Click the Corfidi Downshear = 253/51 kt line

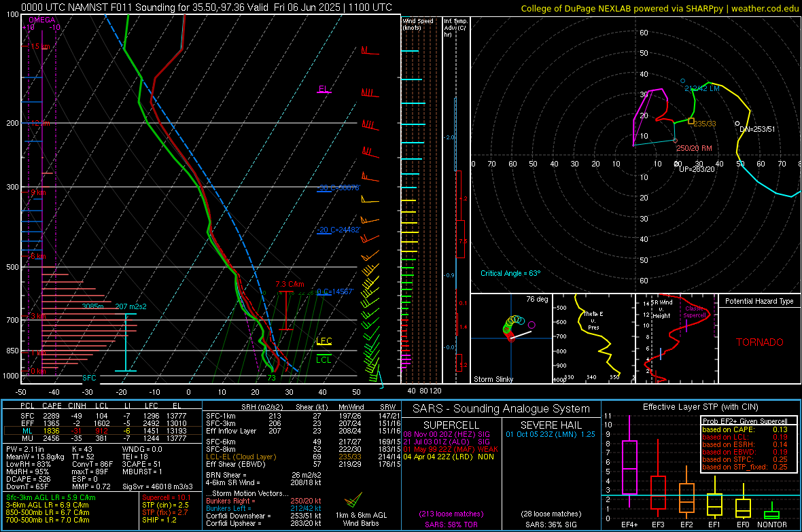pos(264,516)
